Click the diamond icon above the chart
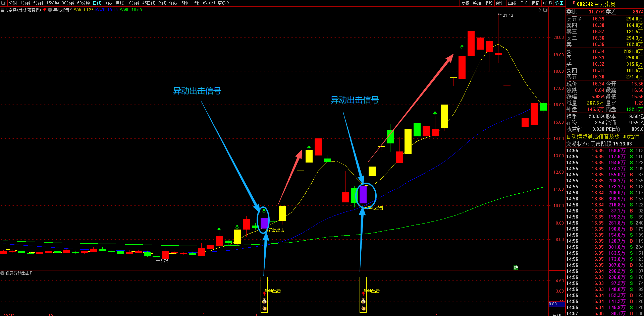The height and width of the screenshot is (316, 644). tap(539, 10)
